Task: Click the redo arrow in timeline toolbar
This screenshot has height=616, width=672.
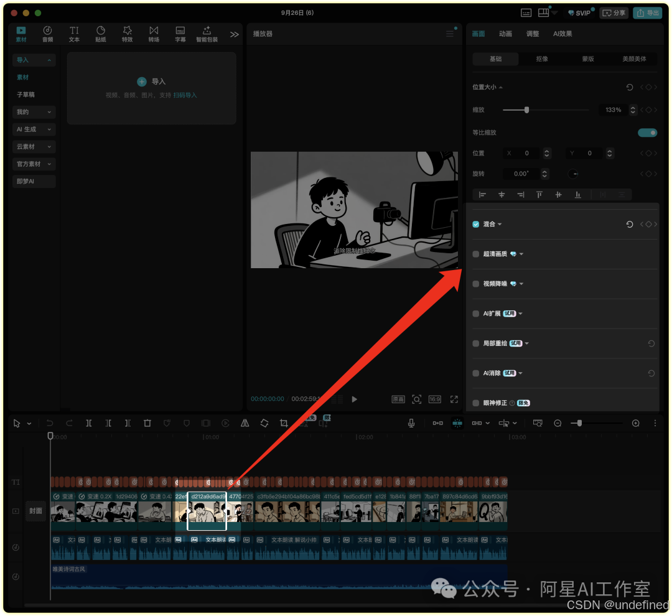Action: tap(69, 423)
